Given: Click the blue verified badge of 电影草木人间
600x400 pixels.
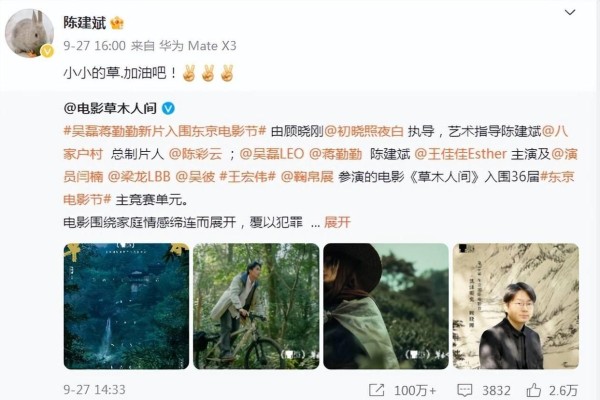Looking at the screenshot, I should [x=168, y=109].
